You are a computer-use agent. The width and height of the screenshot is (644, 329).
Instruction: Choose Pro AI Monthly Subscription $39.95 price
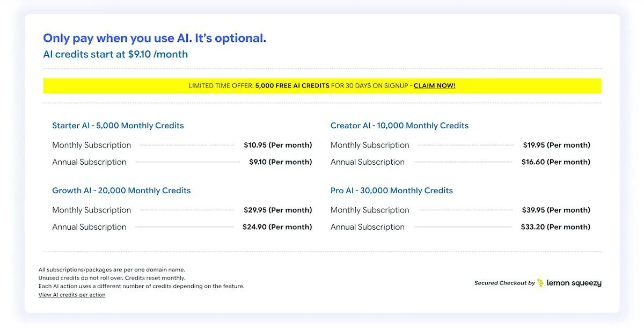point(556,210)
